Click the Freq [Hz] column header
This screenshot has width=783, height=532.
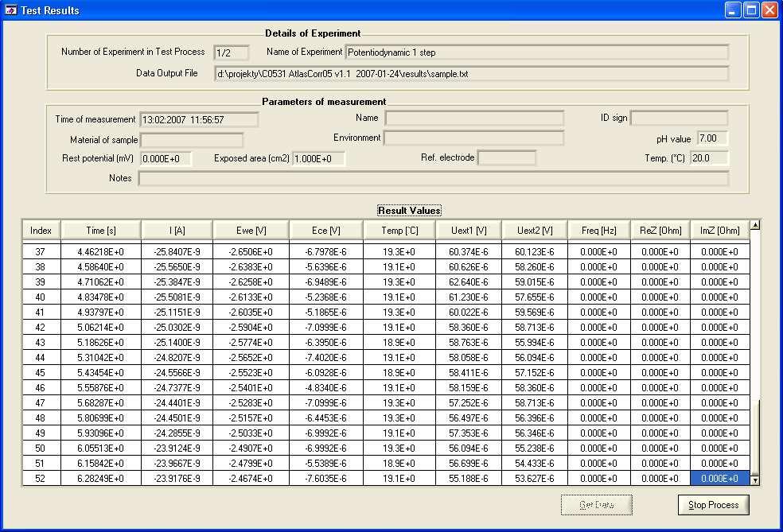598,230
